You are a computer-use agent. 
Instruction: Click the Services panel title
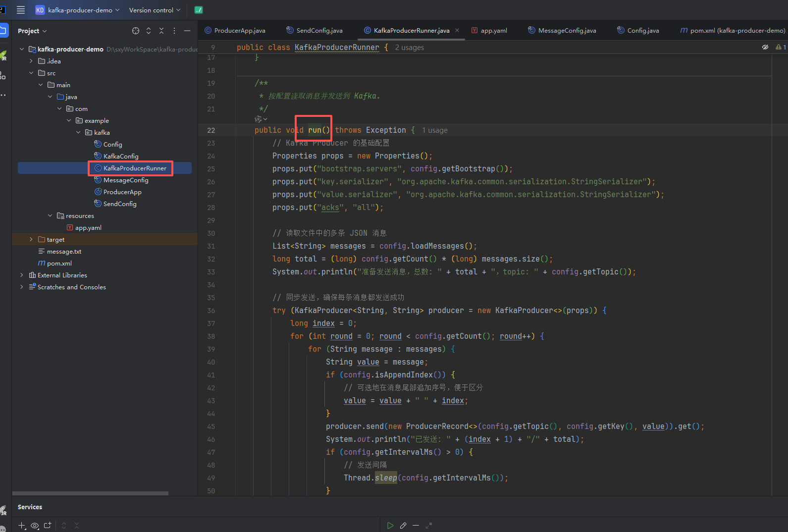click(x=30, y=507)
